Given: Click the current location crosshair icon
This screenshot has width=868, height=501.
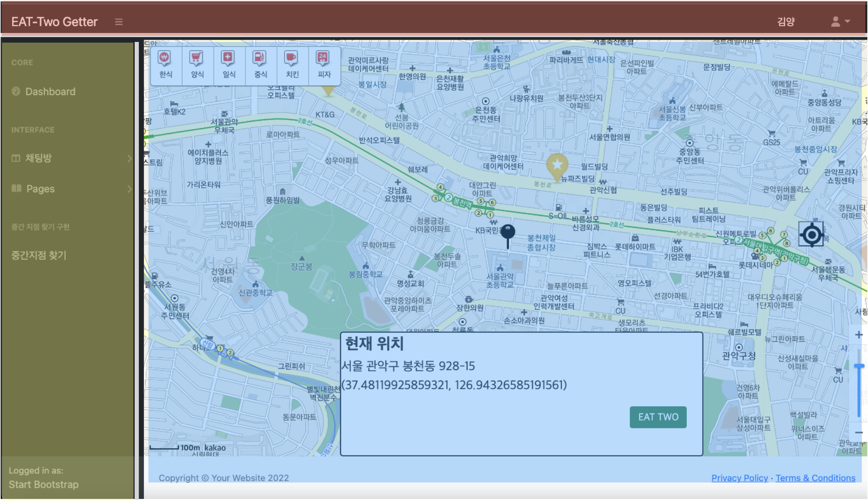Looking at the screenshot, I should coord(811,235).
